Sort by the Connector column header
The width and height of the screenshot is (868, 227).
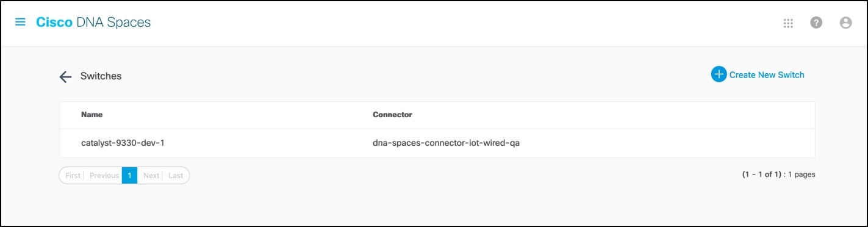392,115
